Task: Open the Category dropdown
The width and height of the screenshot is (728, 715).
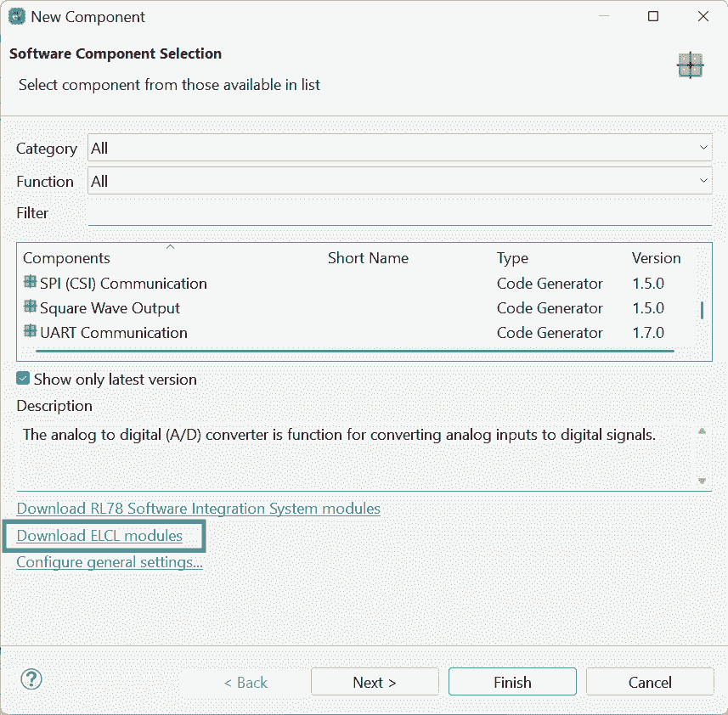Action: point(399,148)
